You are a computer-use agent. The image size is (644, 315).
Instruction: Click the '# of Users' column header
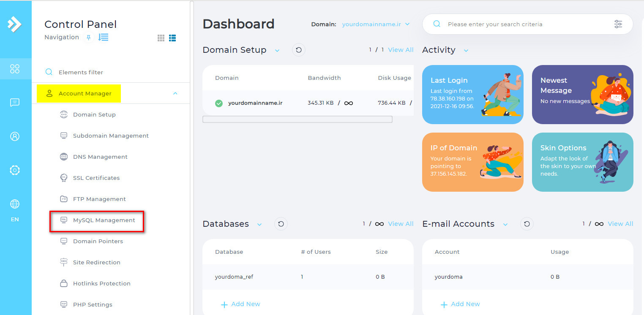(x=316, y=252)
